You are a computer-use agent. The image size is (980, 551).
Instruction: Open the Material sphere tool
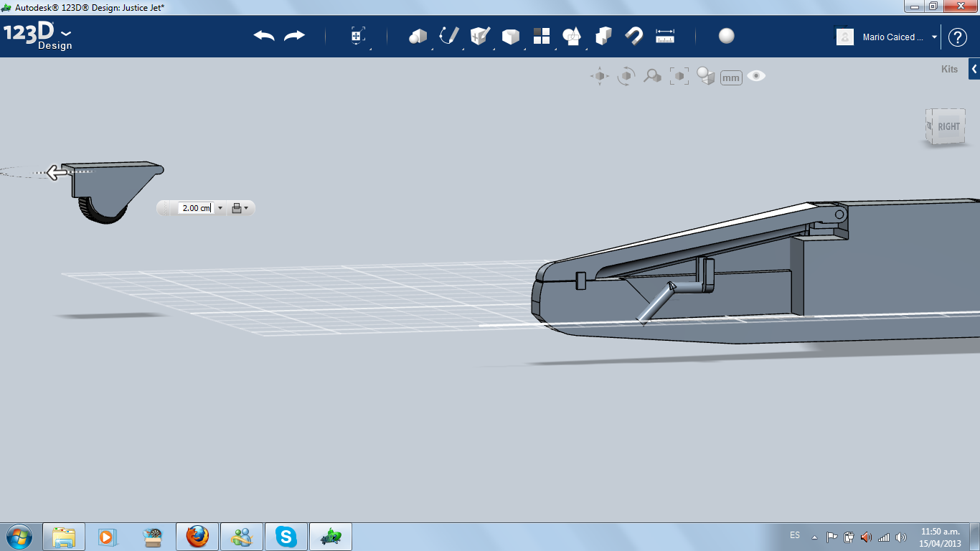[x=727, y=36]
